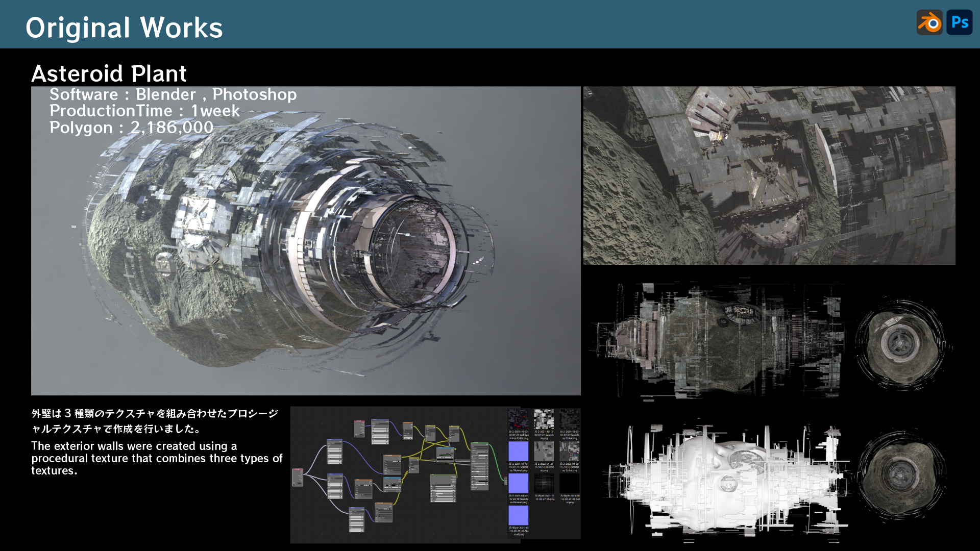Click the Original Works header title

(x=124, y=28)
